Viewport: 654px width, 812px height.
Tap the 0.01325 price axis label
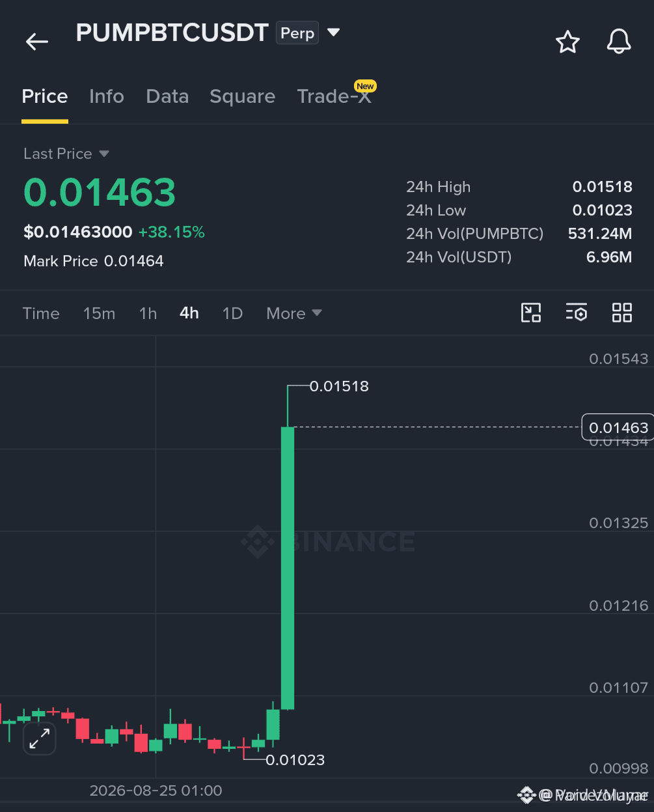point(618,523)
